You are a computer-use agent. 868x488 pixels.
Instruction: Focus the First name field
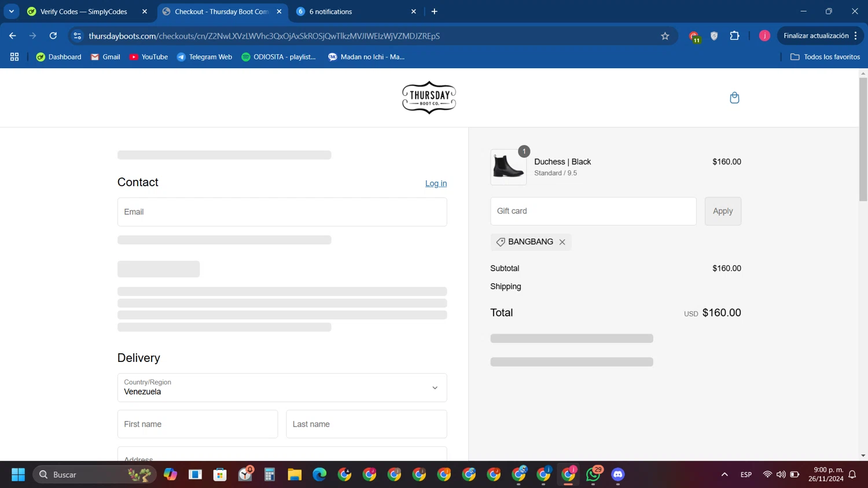197,424
